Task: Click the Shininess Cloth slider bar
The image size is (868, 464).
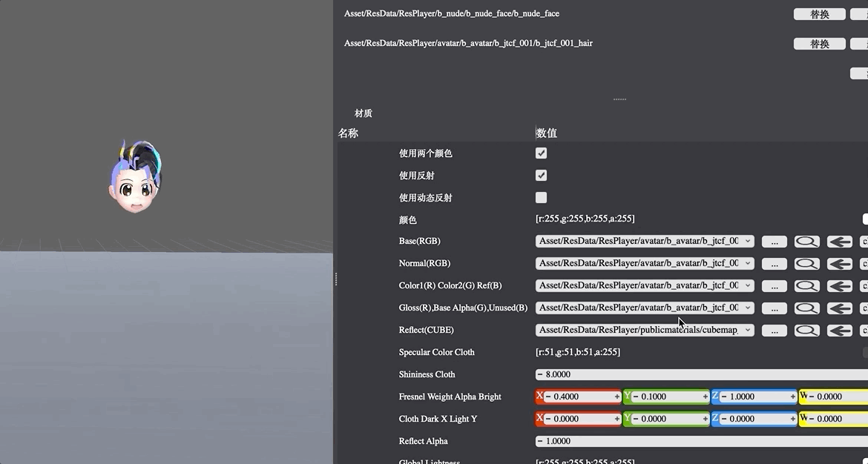Action: [701, 374]
